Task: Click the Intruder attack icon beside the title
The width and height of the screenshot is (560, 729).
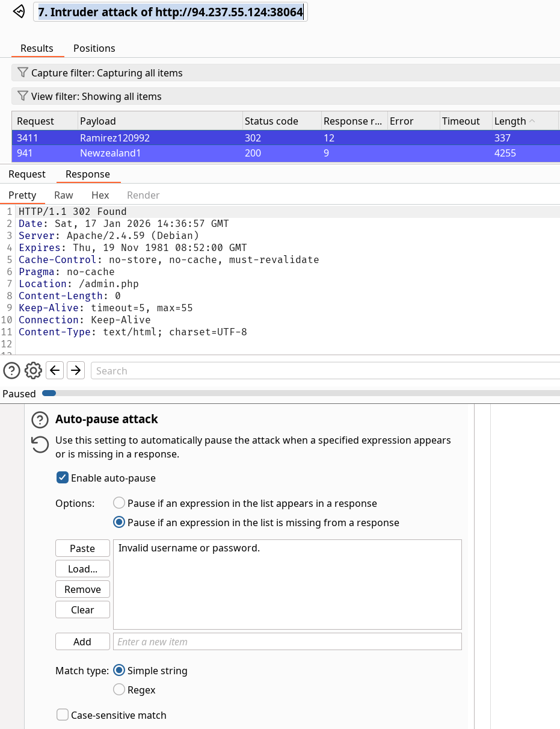Action: tap(19, 11)
